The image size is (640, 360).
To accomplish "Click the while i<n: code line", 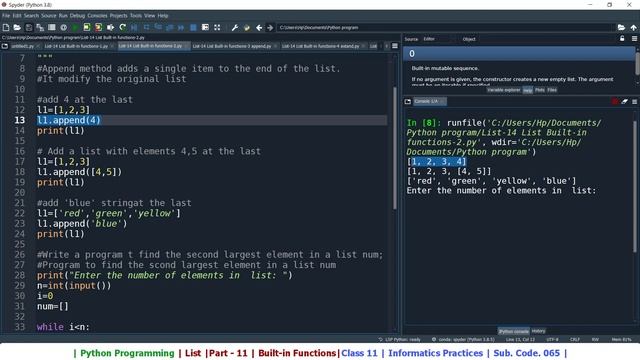I will pyautogui.click(x=63, y=327).
